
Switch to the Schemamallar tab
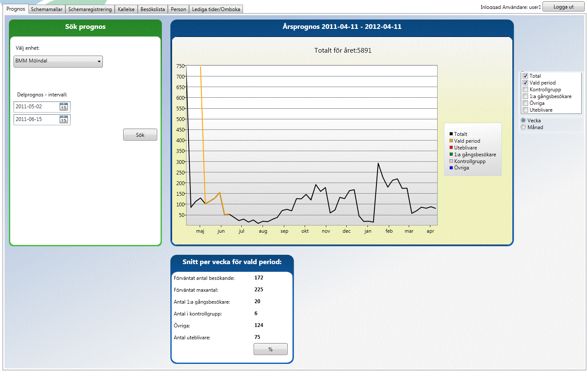point(47,9)
